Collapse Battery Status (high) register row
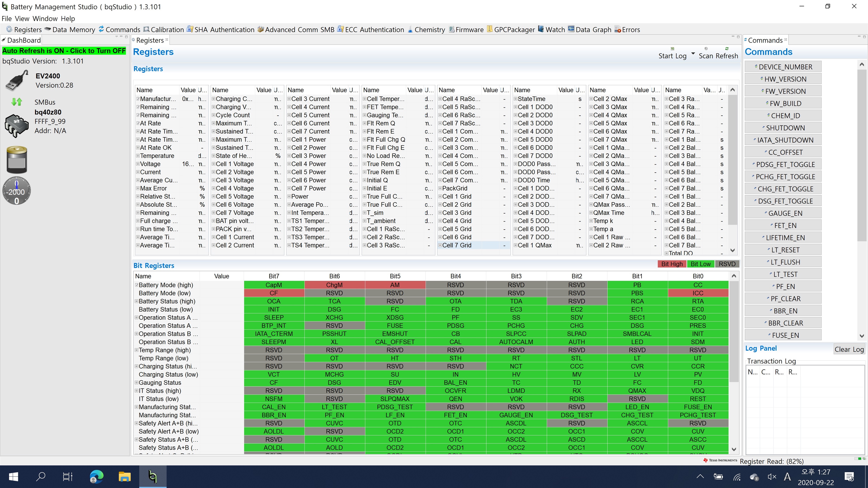The image size is (868, 488). click(137, 301)
